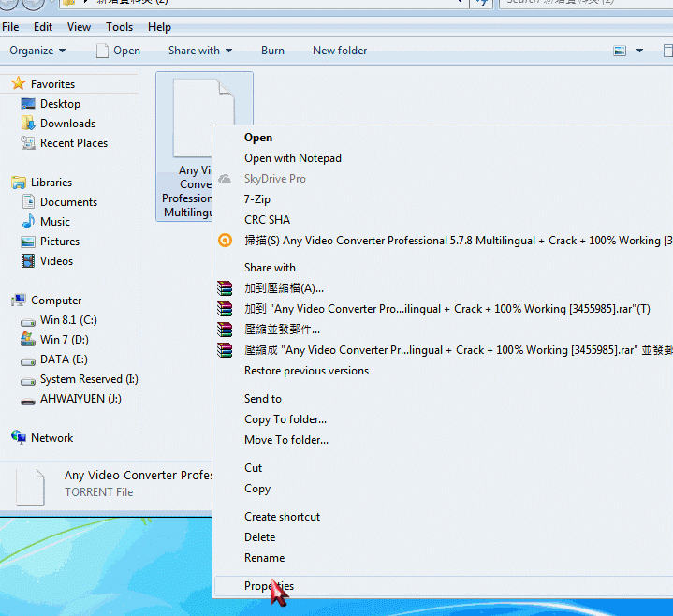673x616 pixels.
Task: Open the File menu
Action: [x=10, y=27]
